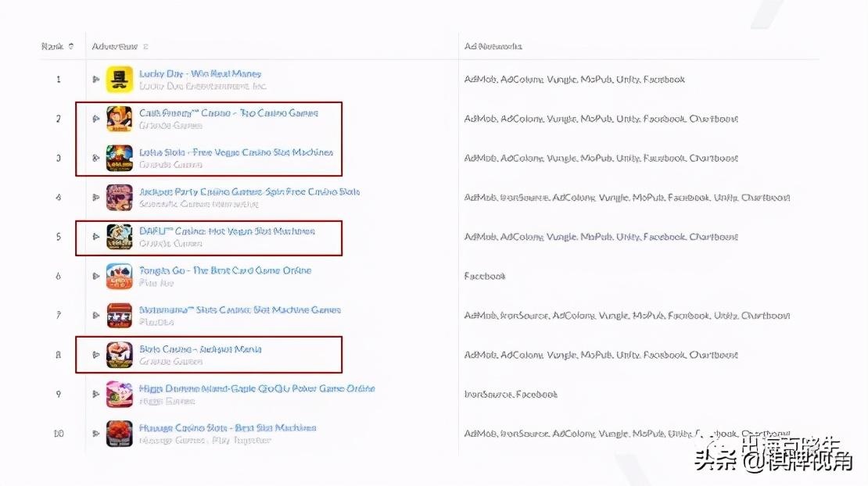Screen dimensions: 868x486
Task: Select ad networks cell for Lucky Day
Action: pos(574,80)
